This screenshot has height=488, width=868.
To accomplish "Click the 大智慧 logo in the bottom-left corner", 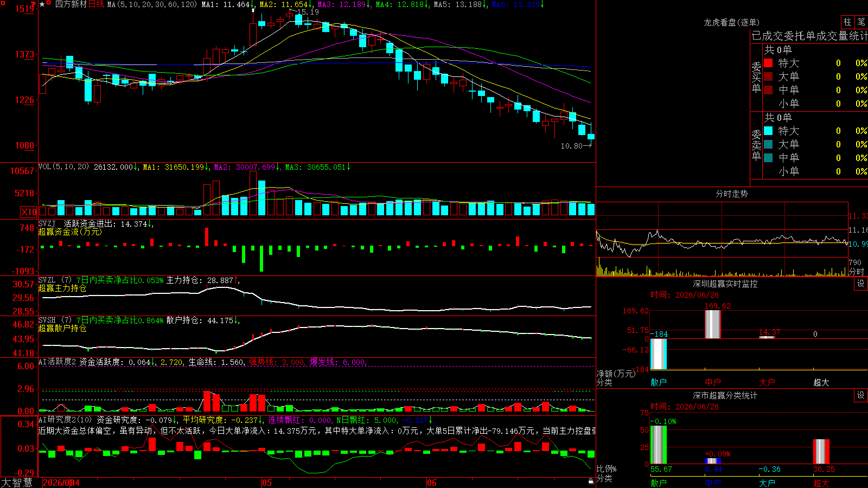I will tap(17, 483).
